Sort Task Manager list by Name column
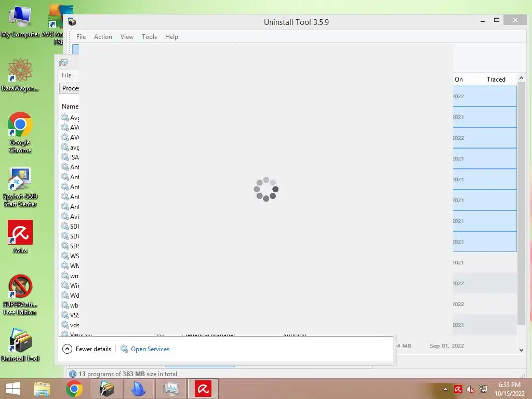The image size is (532, 399). point(70,106)
